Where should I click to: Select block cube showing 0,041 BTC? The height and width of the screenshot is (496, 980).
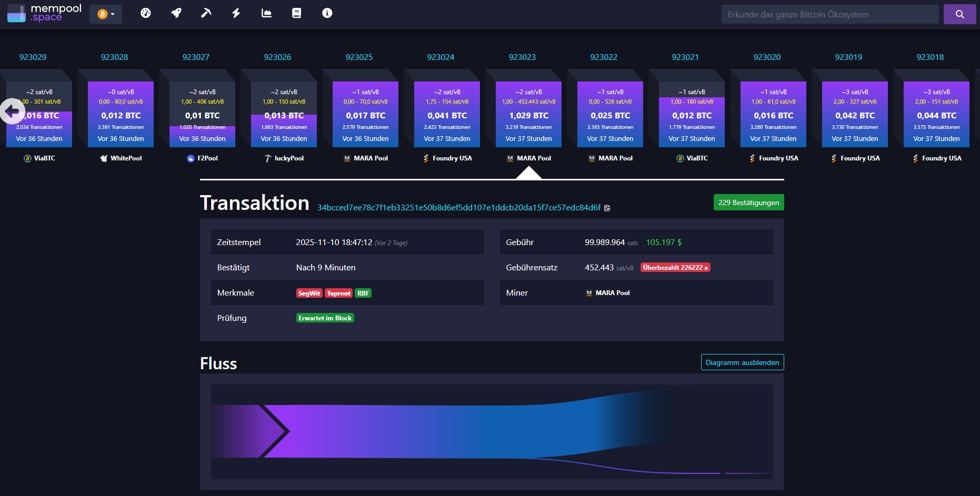point(447,114)
